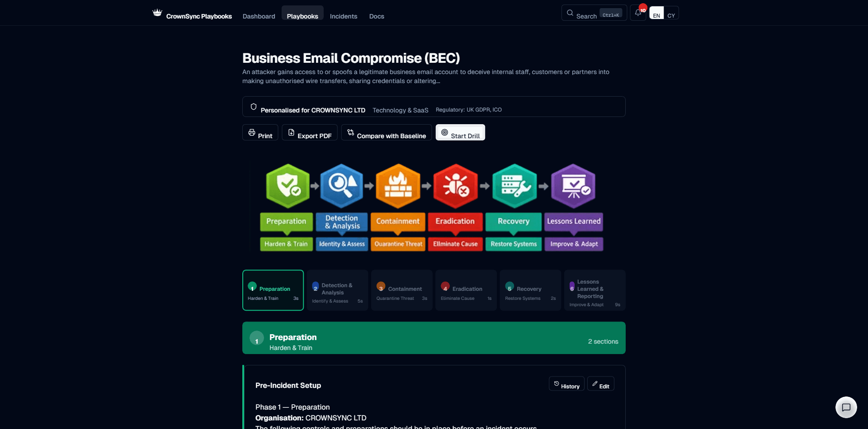This screenshot has height=429, width=868.
Task: Click the Lessons Learned diagram label
Action: 574,222
